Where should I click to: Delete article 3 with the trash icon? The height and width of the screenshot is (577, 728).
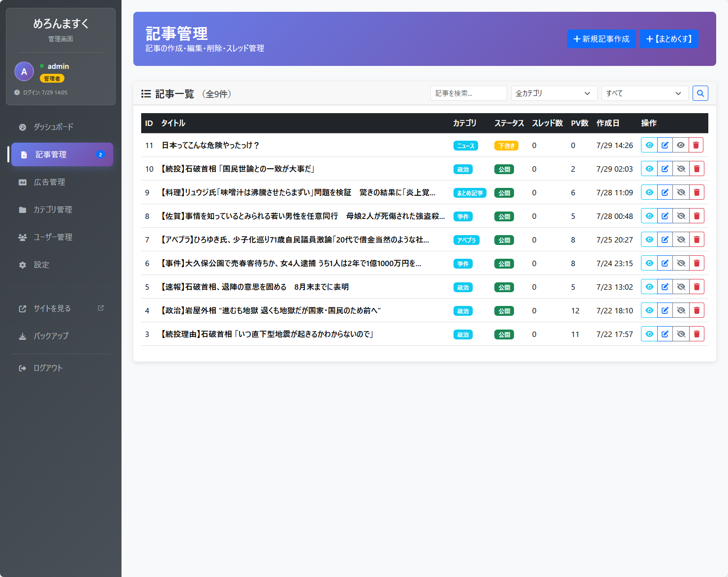697,334
